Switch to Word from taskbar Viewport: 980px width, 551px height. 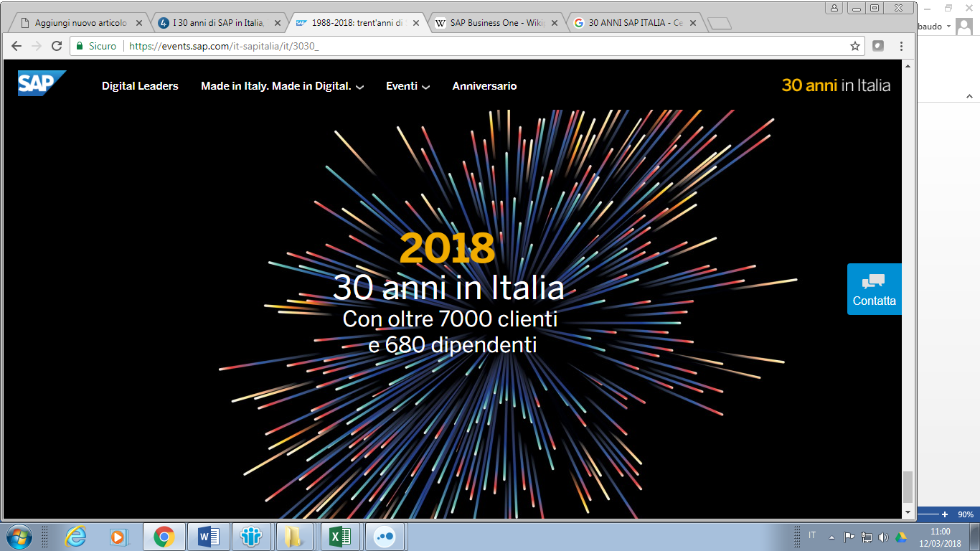209,536
